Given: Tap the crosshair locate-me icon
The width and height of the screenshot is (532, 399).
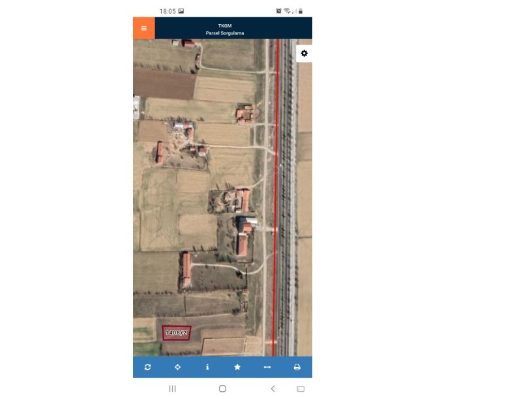Looking at the screenshot, I should 177,367.
